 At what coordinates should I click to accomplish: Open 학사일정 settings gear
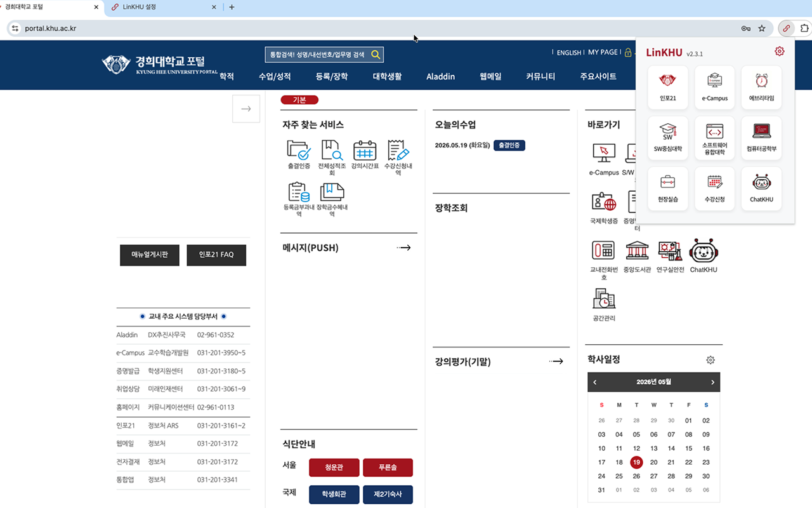[x=710, y=360]
